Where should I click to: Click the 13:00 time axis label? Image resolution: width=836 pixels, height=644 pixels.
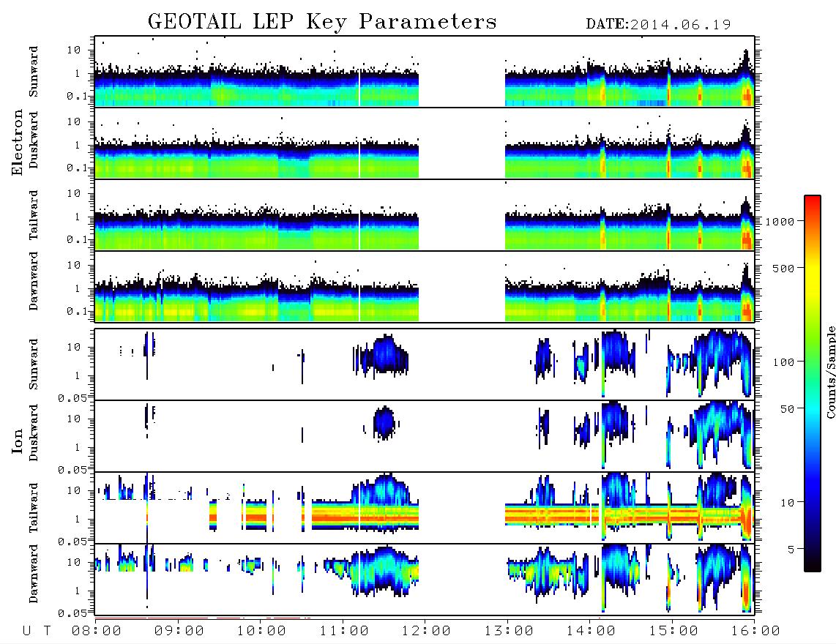pos(509,632)
